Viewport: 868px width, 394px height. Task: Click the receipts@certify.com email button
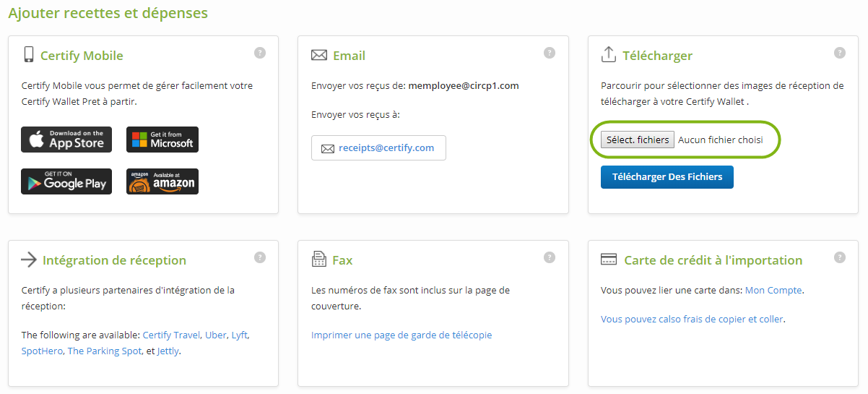point(378,147)
